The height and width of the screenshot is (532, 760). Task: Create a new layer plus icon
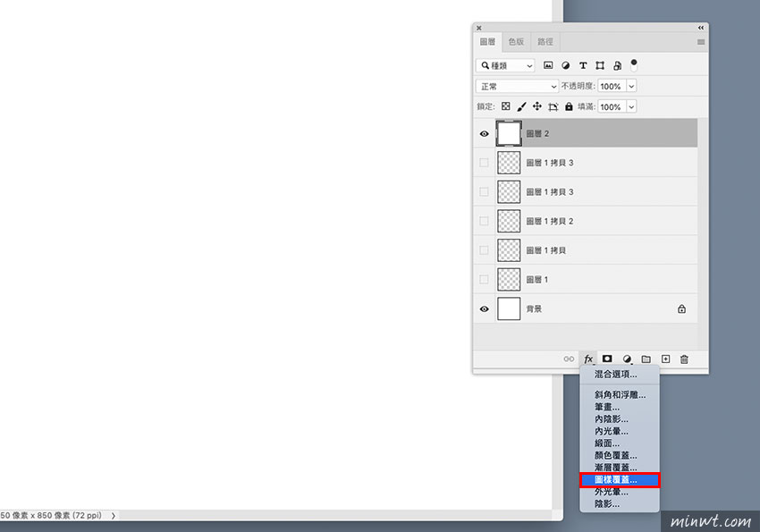665,359
